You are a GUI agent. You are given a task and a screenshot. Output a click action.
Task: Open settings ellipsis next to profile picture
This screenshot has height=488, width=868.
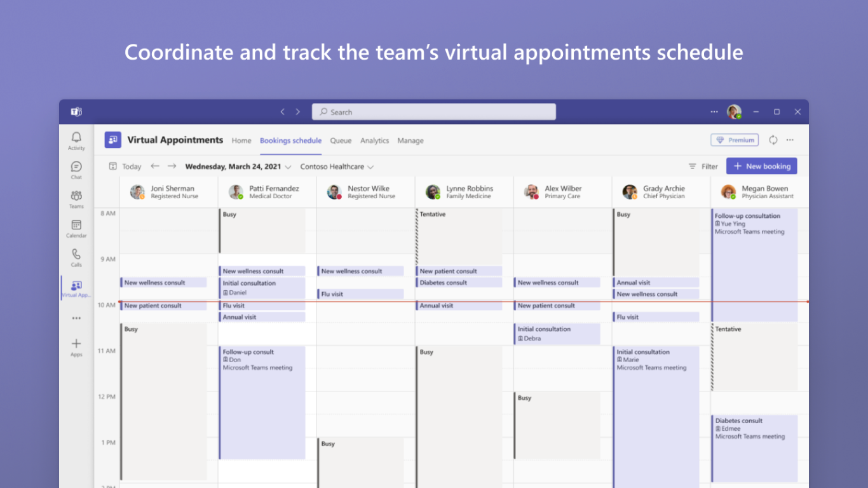714,112
